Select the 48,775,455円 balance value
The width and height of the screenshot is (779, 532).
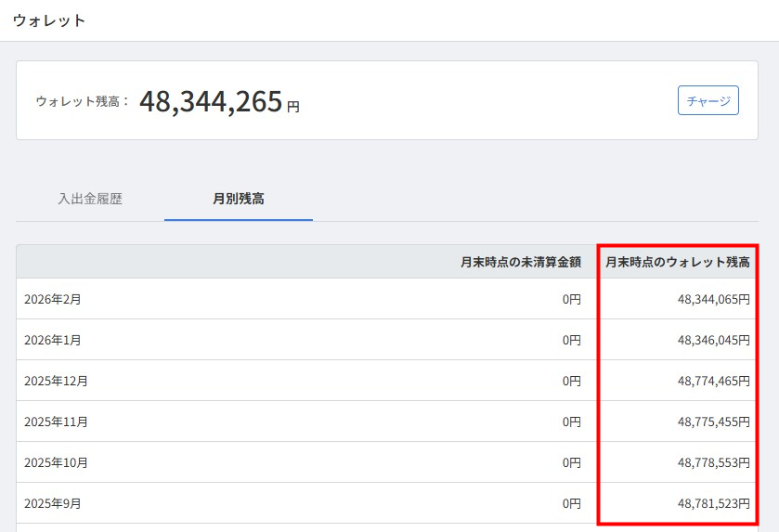[713, 422]
